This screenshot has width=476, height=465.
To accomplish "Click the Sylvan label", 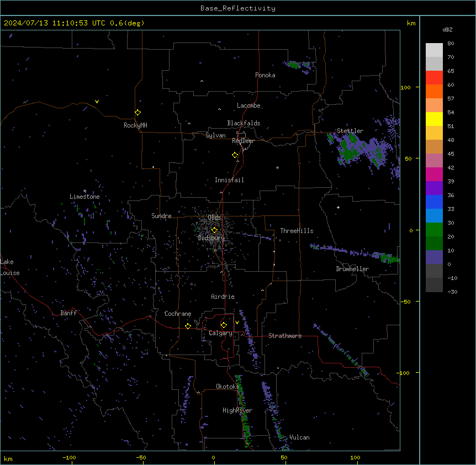I will click(x=215, y=135).
